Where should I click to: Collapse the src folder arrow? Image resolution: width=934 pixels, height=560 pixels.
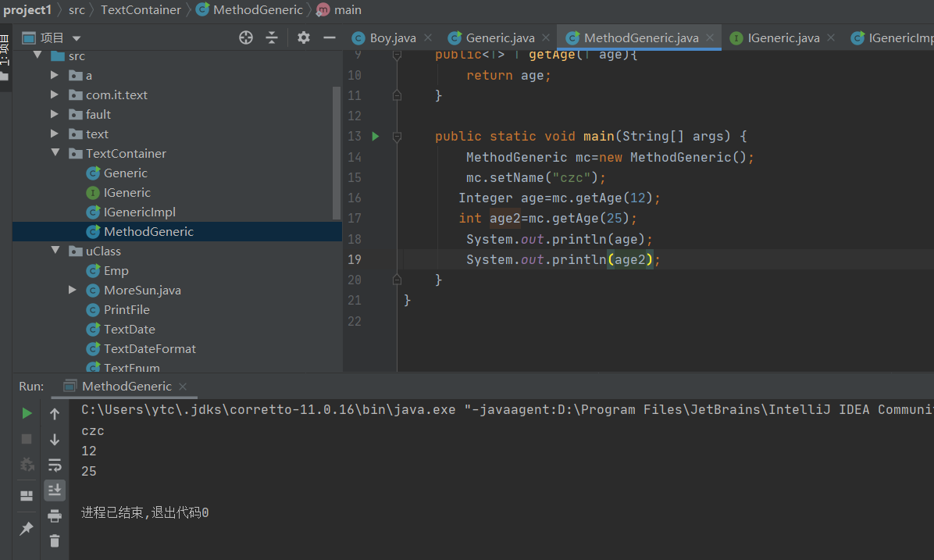(x=38, y=55)
